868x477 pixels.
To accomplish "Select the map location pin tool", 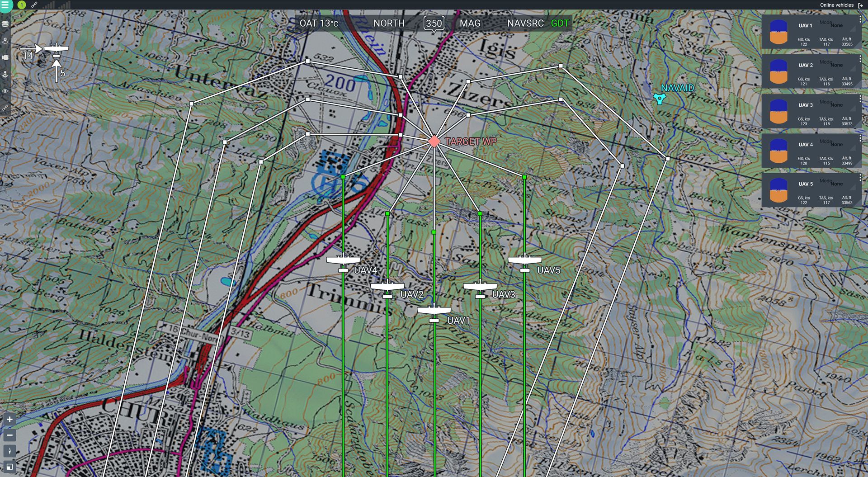I will click(x=5, y=41).
